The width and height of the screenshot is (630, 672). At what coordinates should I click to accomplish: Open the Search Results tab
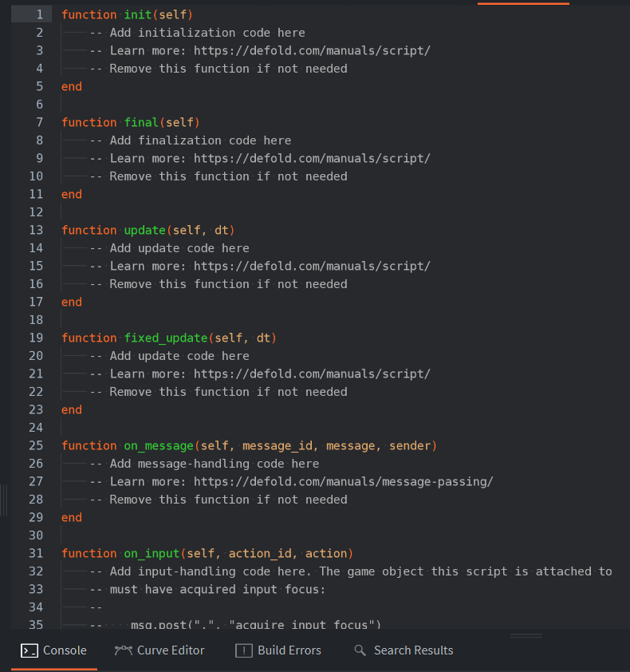tap(404, 650)
